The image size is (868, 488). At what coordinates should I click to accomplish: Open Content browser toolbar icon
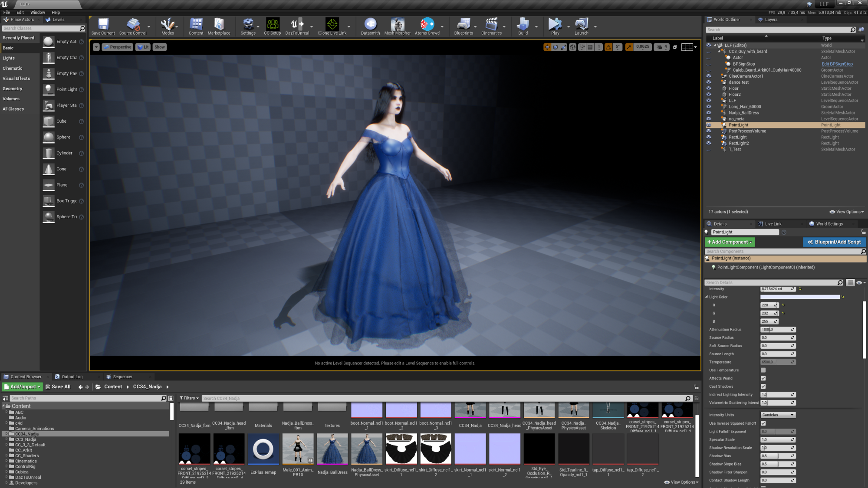(x=196, y=26)
